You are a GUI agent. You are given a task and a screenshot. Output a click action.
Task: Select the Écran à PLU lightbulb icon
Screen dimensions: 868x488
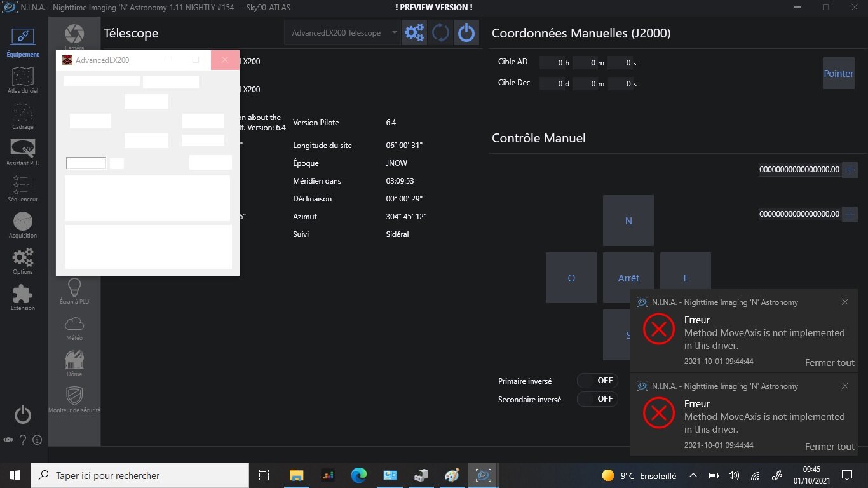(74, 291)
